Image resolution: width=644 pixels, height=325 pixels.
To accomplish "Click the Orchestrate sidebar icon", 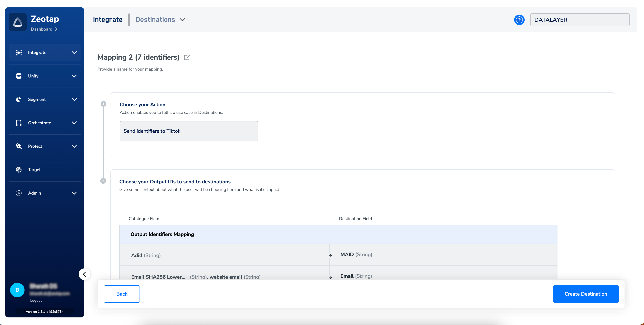I will [x=19, y=123].
